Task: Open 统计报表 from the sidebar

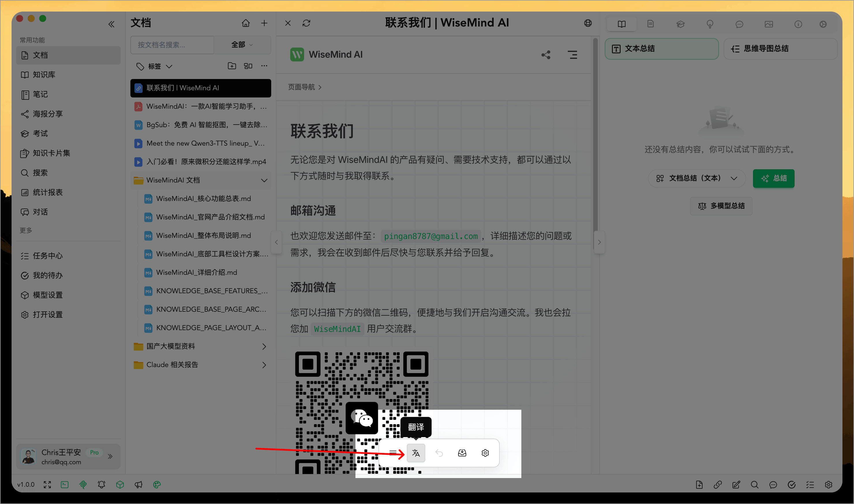Action: click(x=48, y=192)
